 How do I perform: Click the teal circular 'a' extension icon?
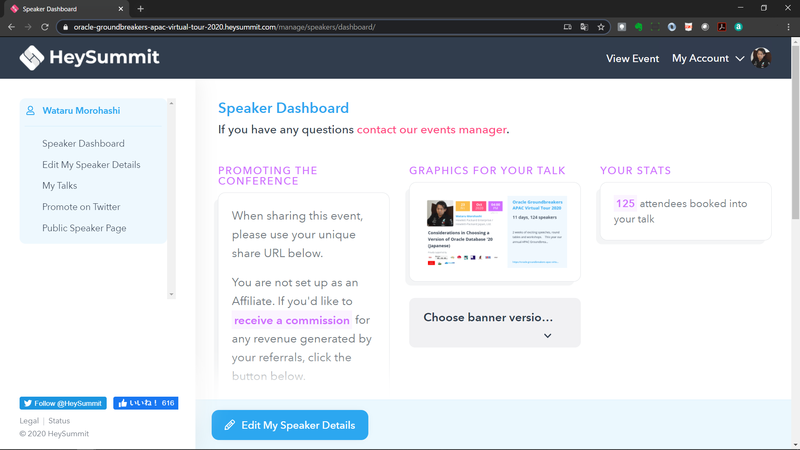point(738,27)
